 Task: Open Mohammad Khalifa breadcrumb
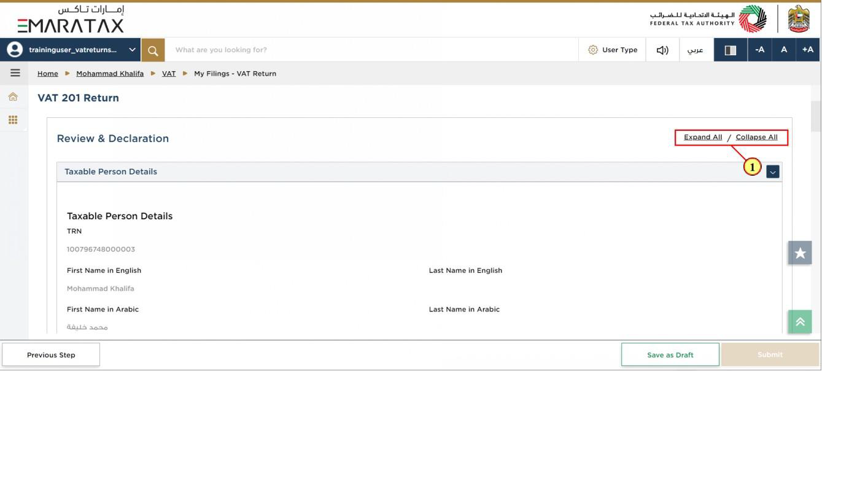[x=110, y=73]
